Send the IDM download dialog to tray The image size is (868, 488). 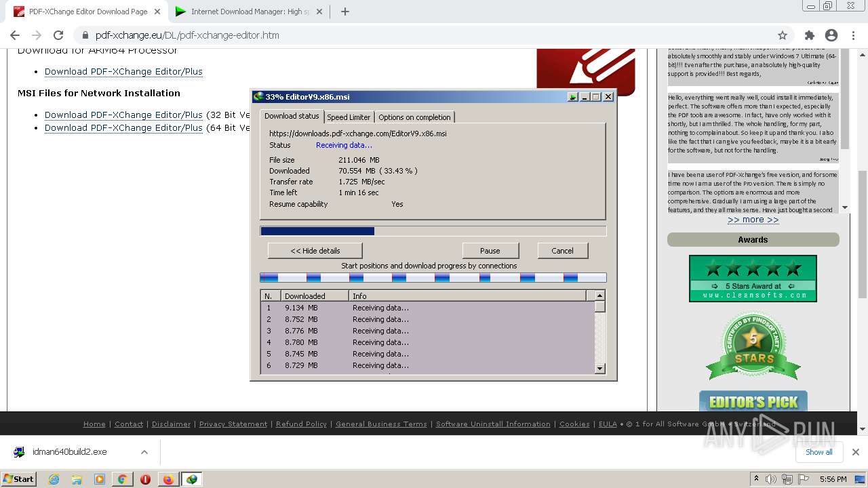573,97
